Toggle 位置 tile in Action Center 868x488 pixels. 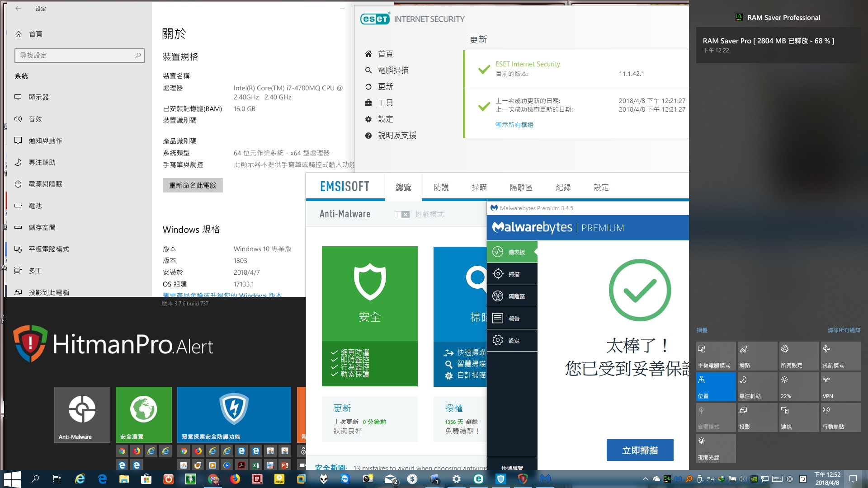716,387
